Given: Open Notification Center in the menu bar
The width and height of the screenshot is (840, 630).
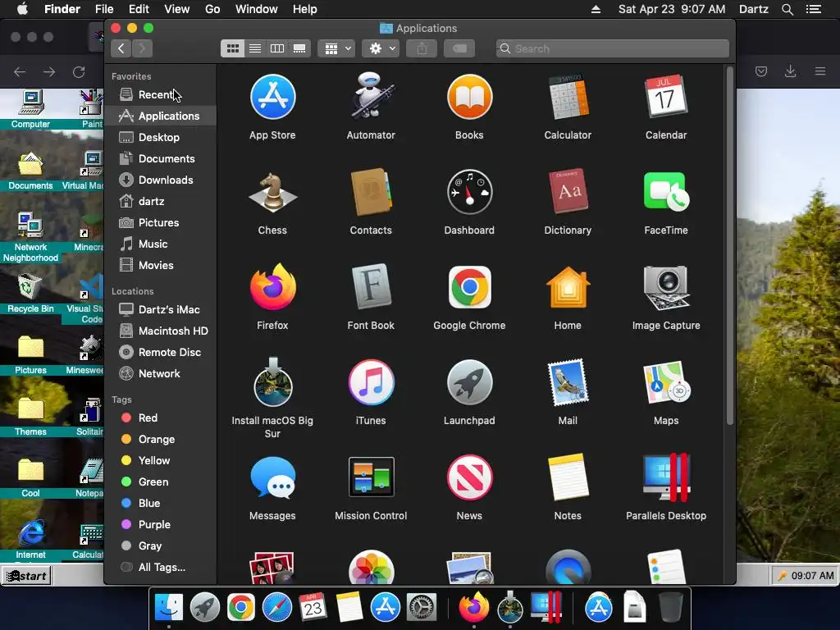Looking at the screenshot, I should pos(814,9).
